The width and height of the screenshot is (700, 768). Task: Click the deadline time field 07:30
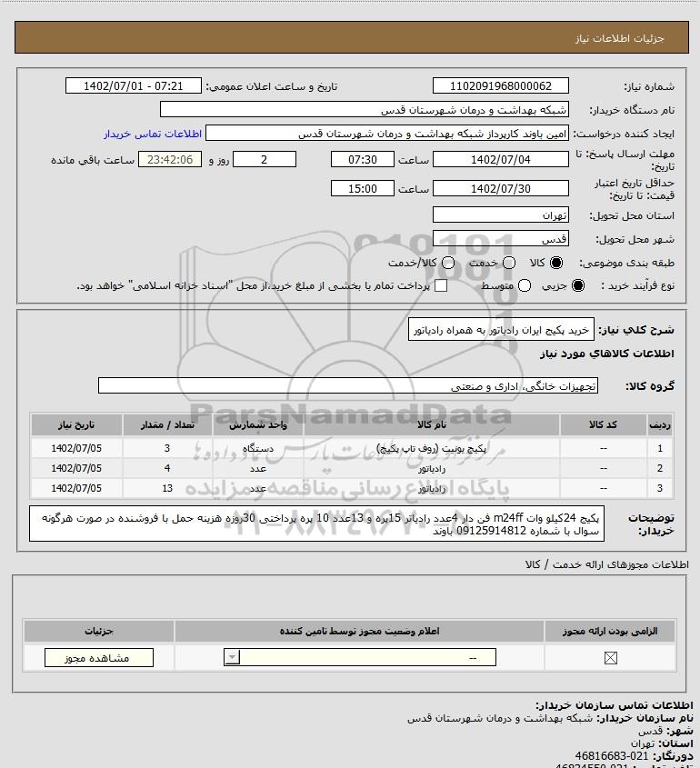coord(363,159)
